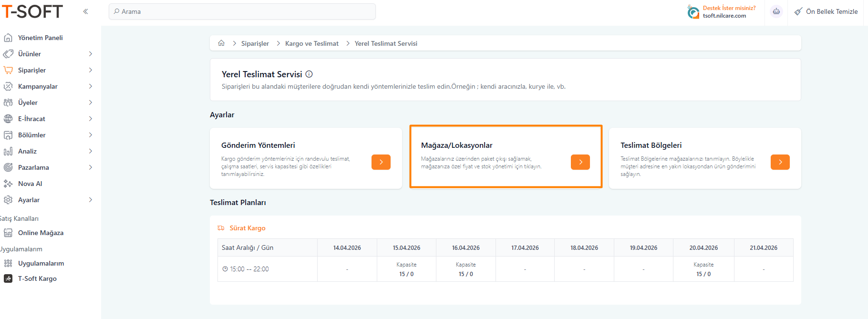This screenshot has width=868, height=319.
Task: Select Nova AI menu item
Action: tap(30, 184)
